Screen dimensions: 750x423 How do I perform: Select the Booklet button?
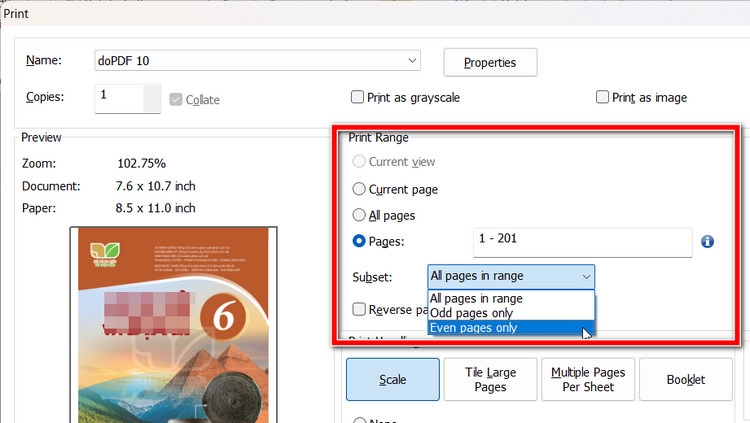[685, 379]
